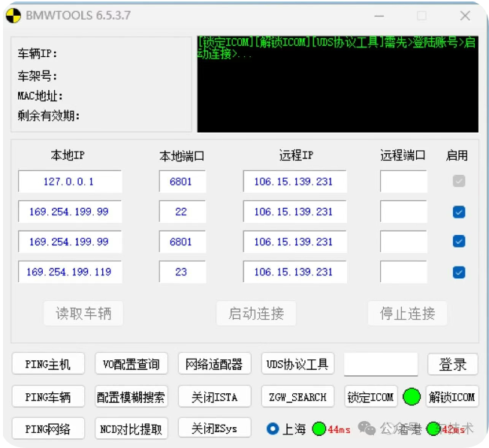
Task: Click local port field showing 23
Action: click(183, 272)
